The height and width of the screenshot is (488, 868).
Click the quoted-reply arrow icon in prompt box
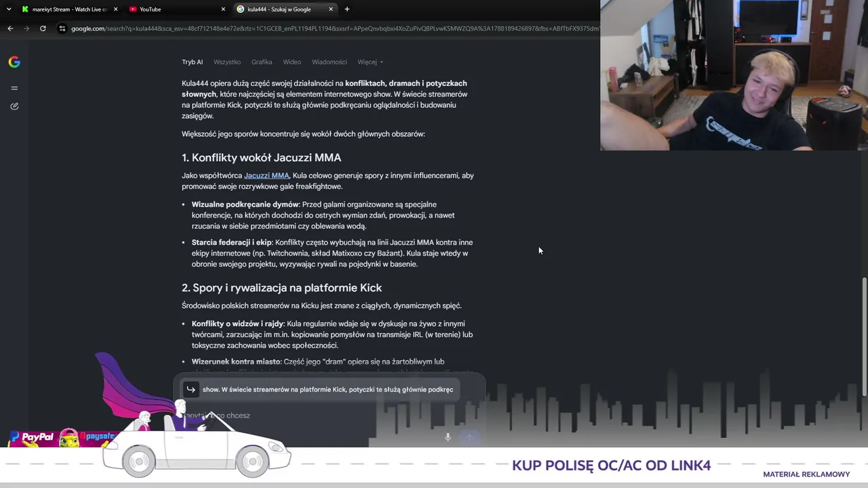pos(191,389)
